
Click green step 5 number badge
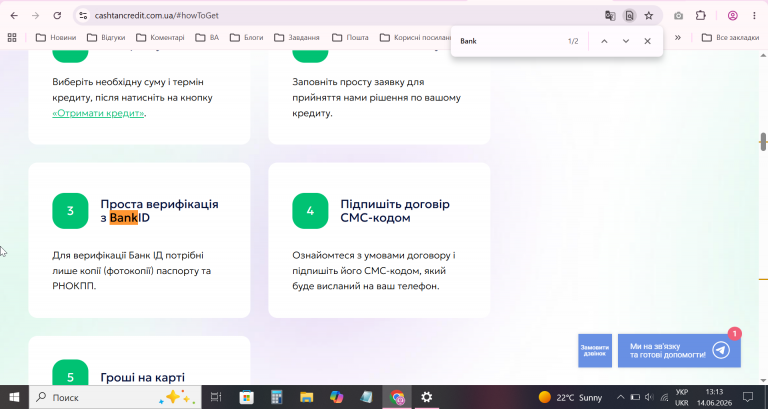point(70,373)
